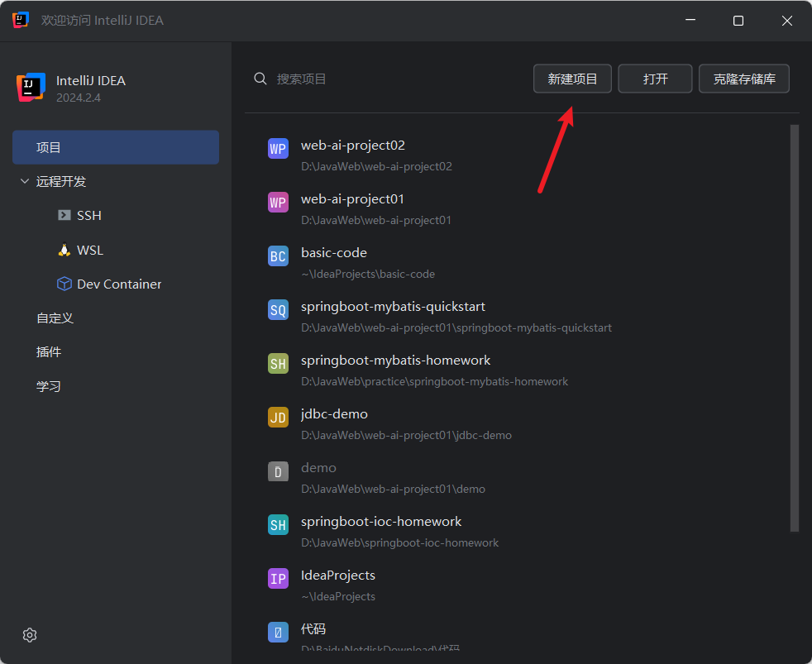This screenshot has width=812, height=664.
Task: Open the 远程开发 section
Action: (x=61, y=181)
